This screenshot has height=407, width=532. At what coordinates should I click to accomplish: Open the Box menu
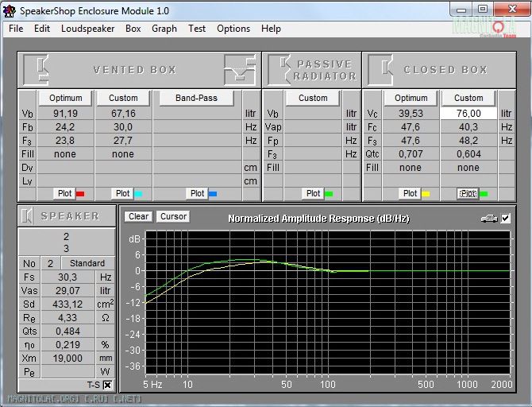tap(133, 29)
